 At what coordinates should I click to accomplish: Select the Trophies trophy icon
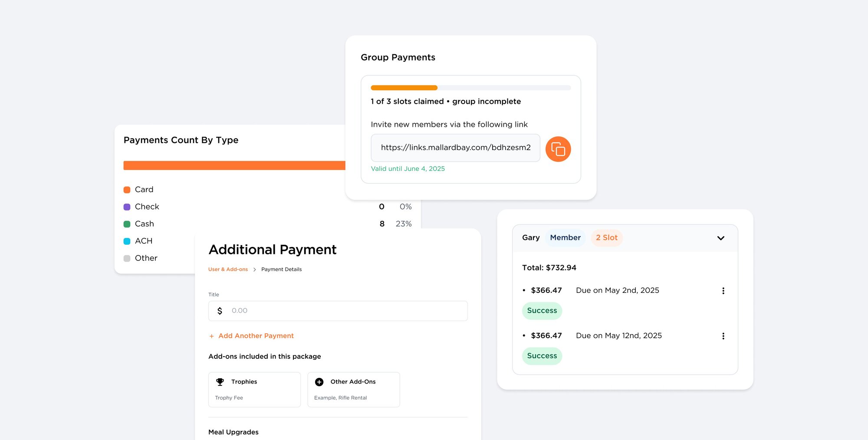(x=220, y=382)
